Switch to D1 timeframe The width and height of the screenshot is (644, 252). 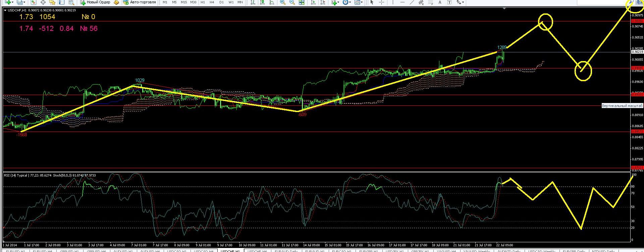(221, 2)
